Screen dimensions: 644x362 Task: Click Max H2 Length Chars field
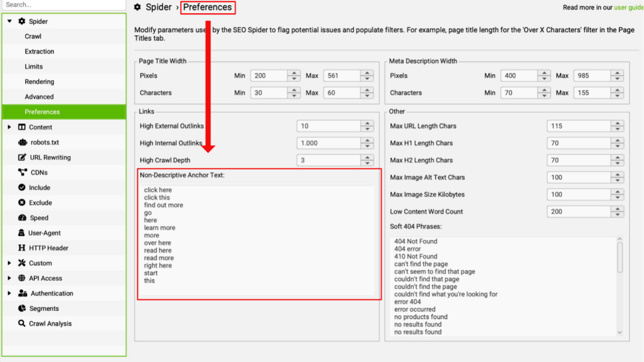point(579,161)
